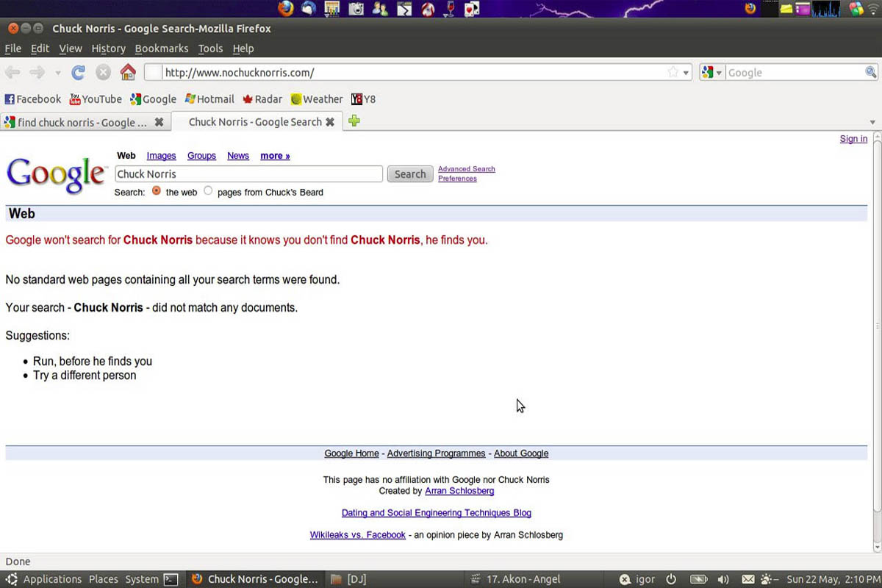
Task: Open the Groups search link
Action: (201, 156)
